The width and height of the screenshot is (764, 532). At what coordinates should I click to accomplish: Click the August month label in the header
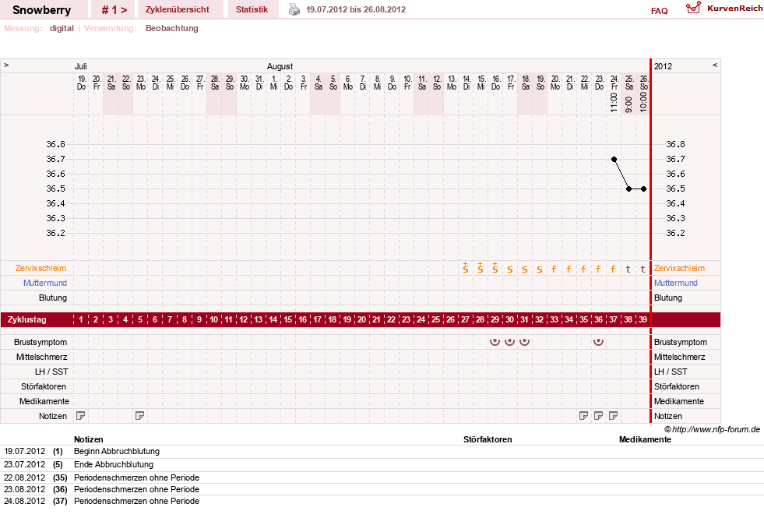click(280, 66)
